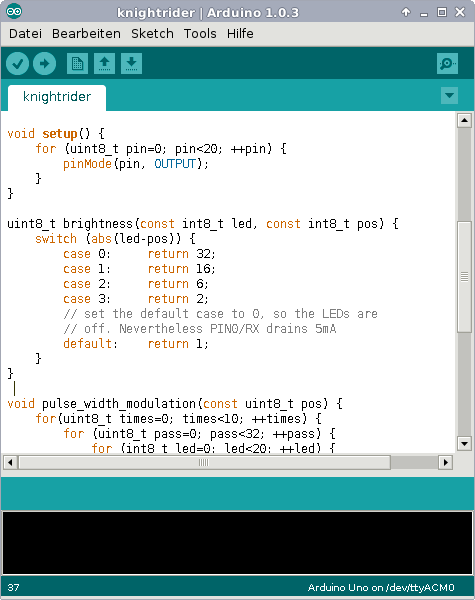Close the Arduino window
The height and width of the screenshot is (600, 475).
click(460, 12)
